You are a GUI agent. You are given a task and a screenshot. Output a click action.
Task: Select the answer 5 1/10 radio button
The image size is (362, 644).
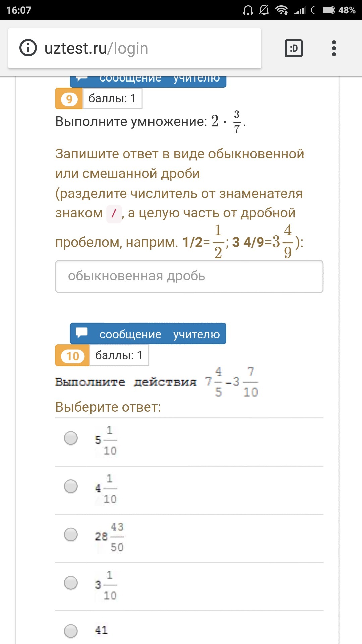click(71, 438)
